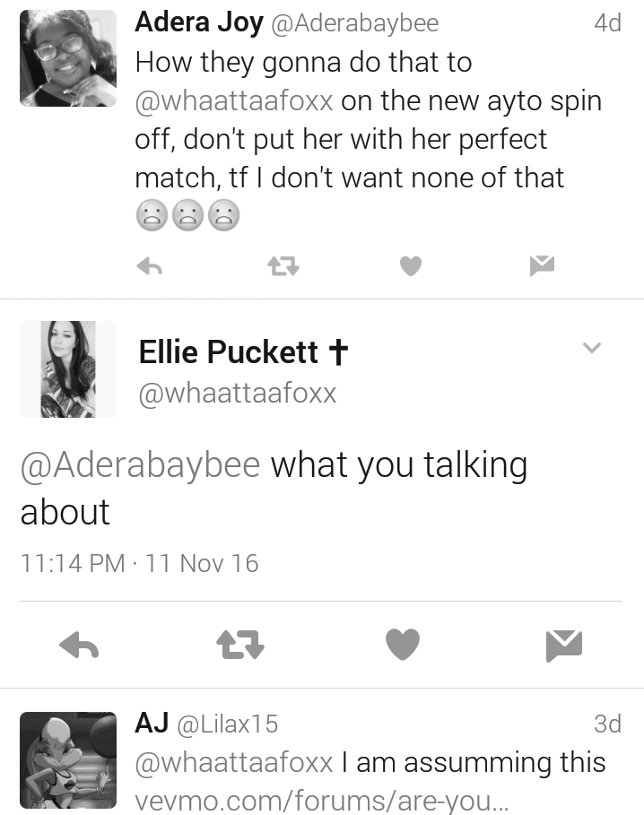Open Adera Joy's display name
Viewport: 644px width, 815px height.
[x=199, y=22]
